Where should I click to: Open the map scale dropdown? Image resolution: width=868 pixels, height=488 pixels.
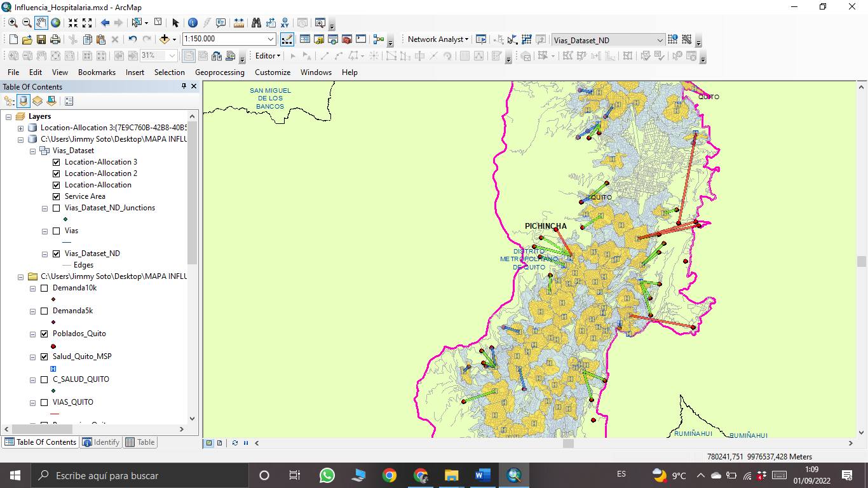[271, 39]
